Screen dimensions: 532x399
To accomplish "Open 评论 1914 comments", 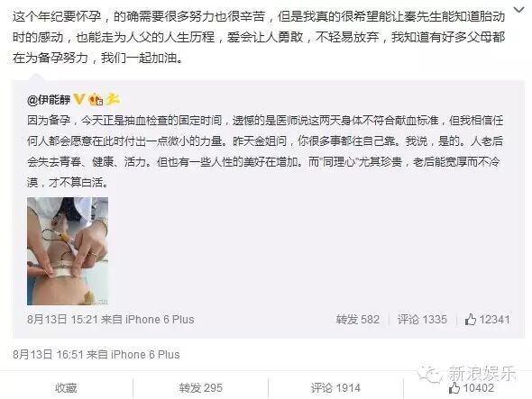I will coord(335,388).
